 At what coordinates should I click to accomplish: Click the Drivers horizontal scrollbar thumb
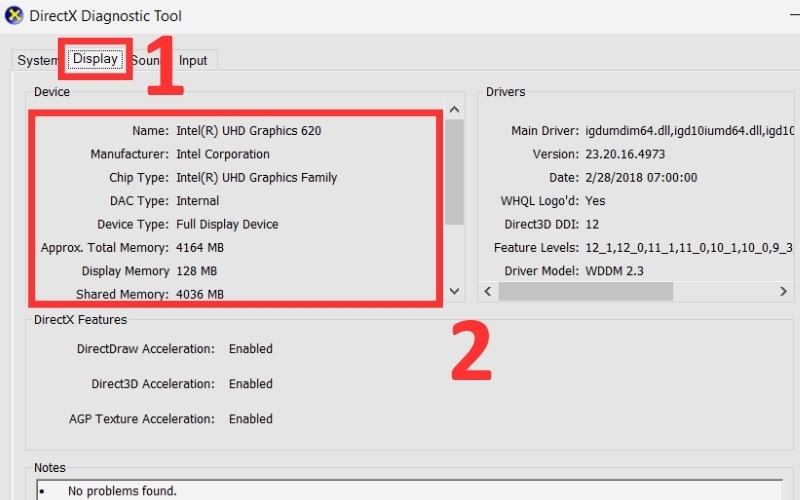click(586, 291)
